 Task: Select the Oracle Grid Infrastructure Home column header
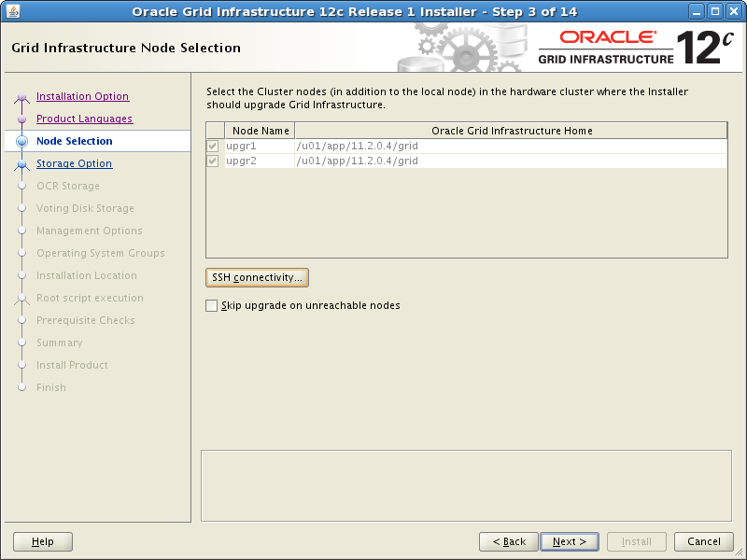[512, 130]
